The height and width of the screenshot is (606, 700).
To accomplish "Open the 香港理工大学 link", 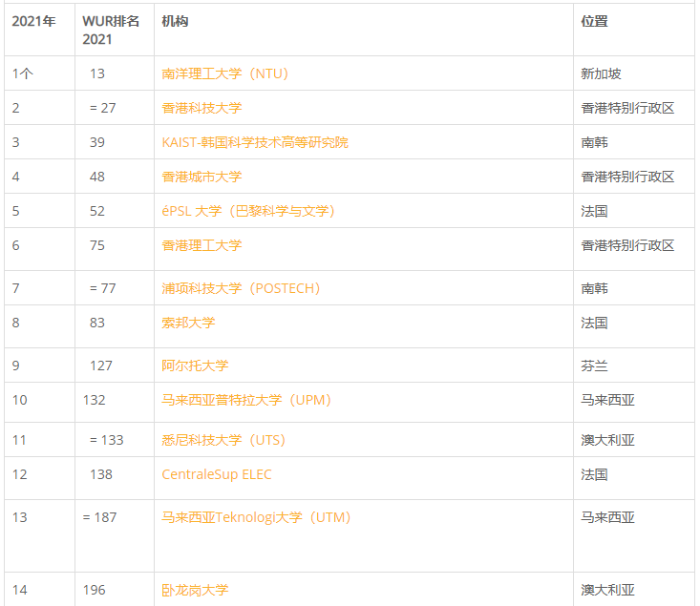I will (x=202, y=245).
